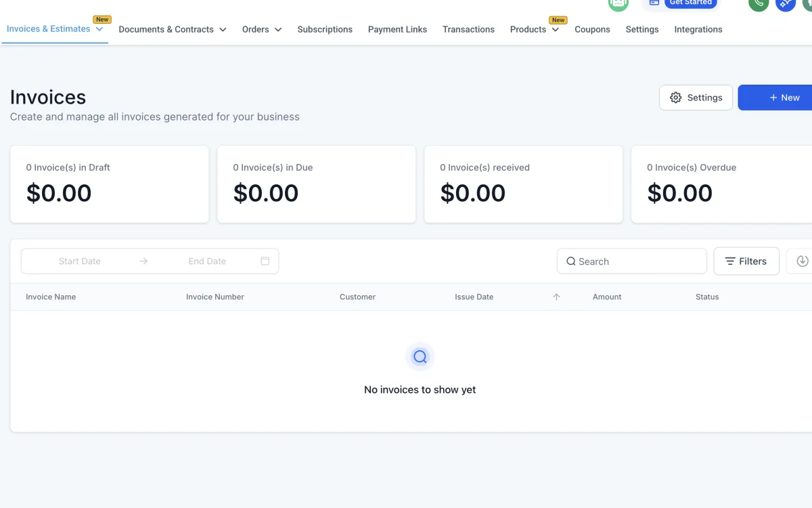Expand Orders dropdown chevron

click(x=278, y=30)
